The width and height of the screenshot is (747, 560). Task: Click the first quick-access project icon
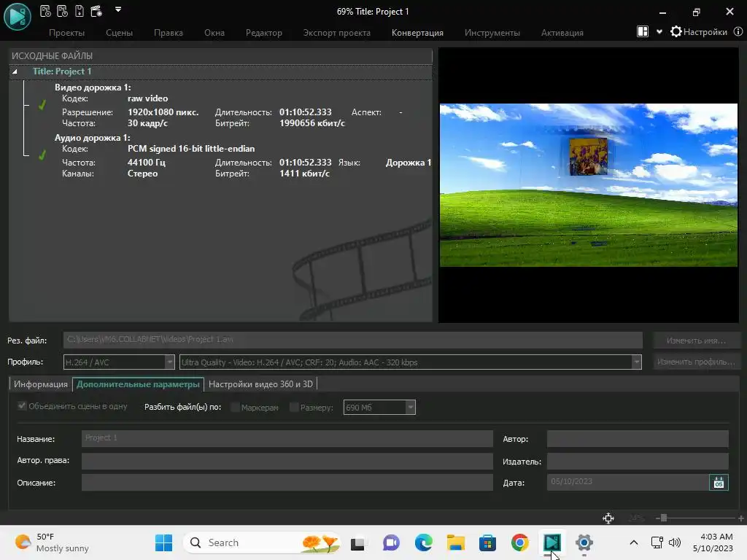45,11
